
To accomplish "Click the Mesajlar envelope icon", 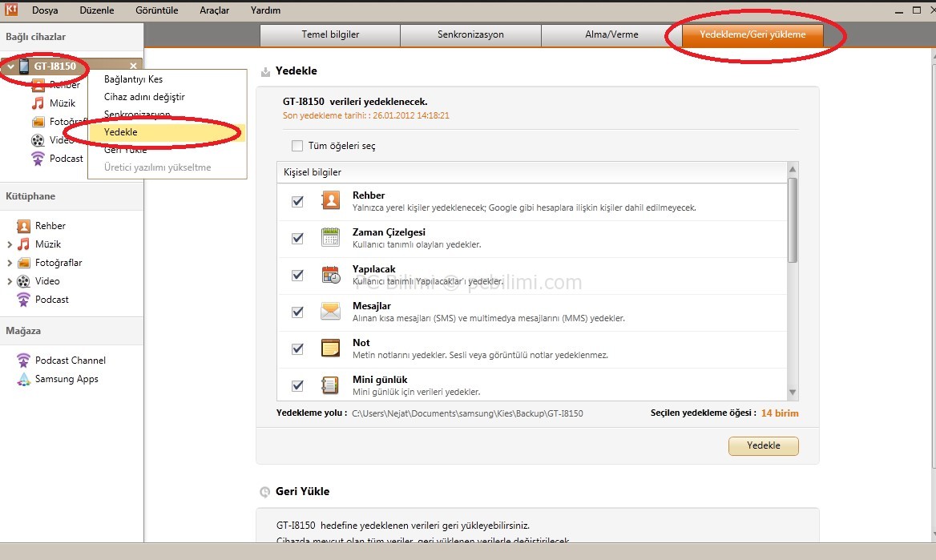I will coord(330,311).
